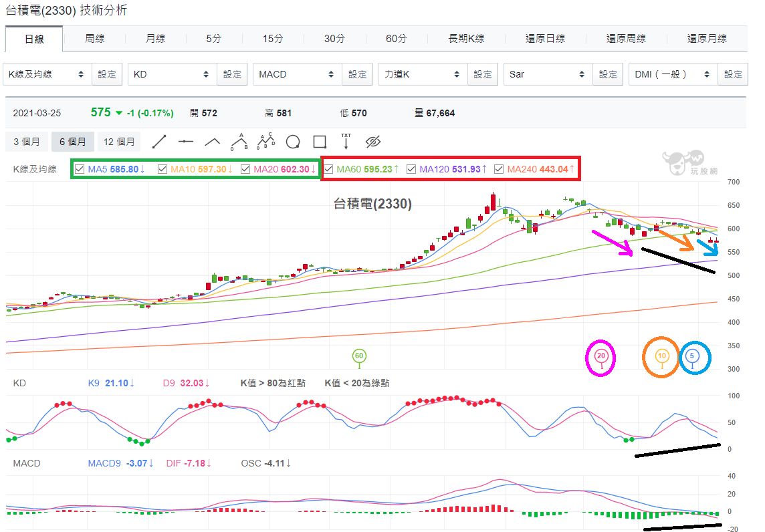The width and height of the screenshot is (765, 532).
Task: Click 設定 next to KD dropdown
Action: (232, 74)
